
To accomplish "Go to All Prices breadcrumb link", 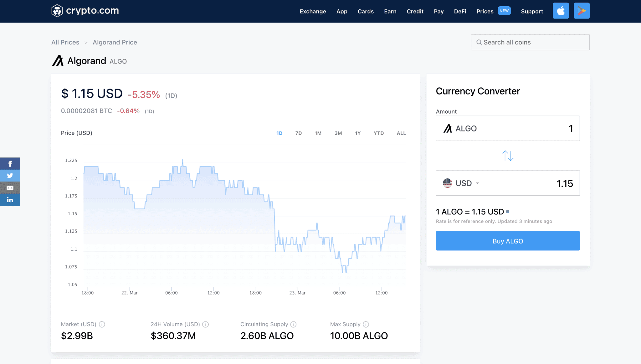I will (x=65, y=42).
